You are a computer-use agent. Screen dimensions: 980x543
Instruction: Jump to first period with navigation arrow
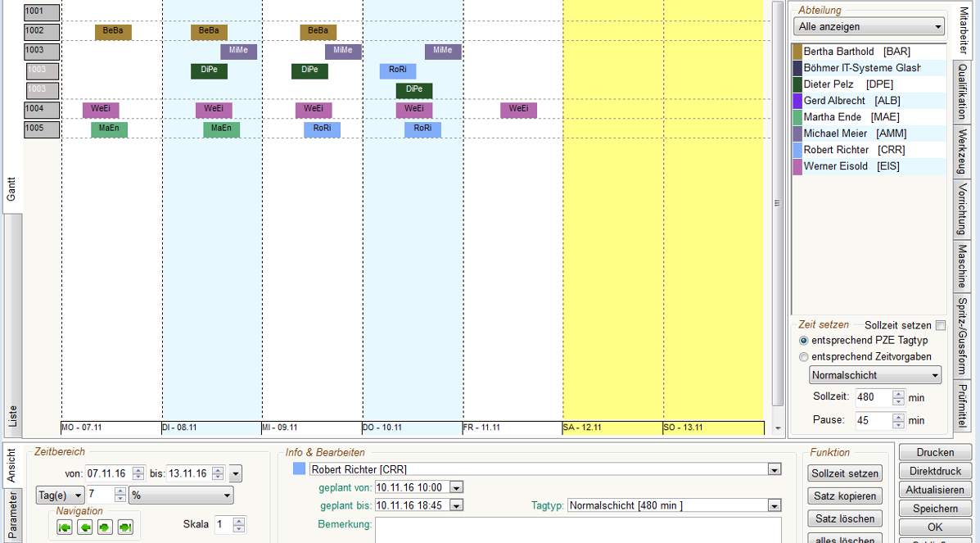pyautogui.click(x=65, y=527)
